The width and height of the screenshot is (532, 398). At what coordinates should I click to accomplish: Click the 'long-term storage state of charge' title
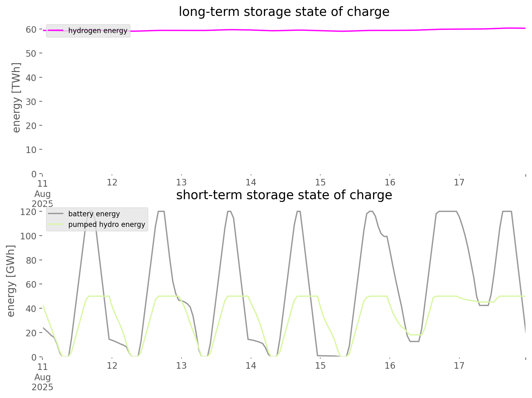[284, 12]
